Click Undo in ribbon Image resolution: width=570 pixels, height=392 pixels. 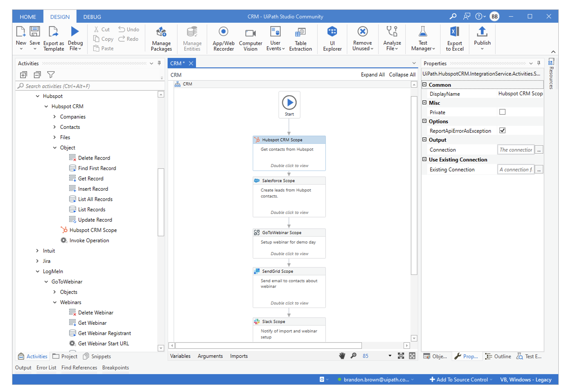(x=128, y=29)
